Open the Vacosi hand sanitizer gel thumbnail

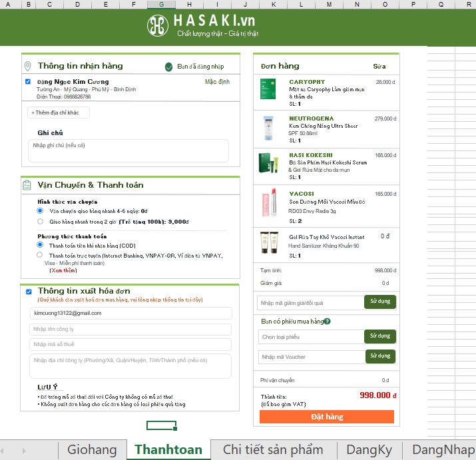tap(269, 242)
